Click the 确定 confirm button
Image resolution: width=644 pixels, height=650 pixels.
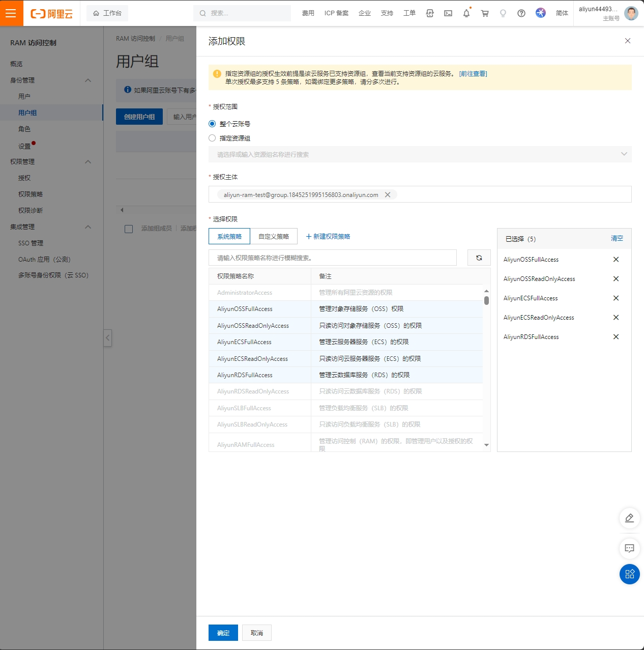point(223,633)
